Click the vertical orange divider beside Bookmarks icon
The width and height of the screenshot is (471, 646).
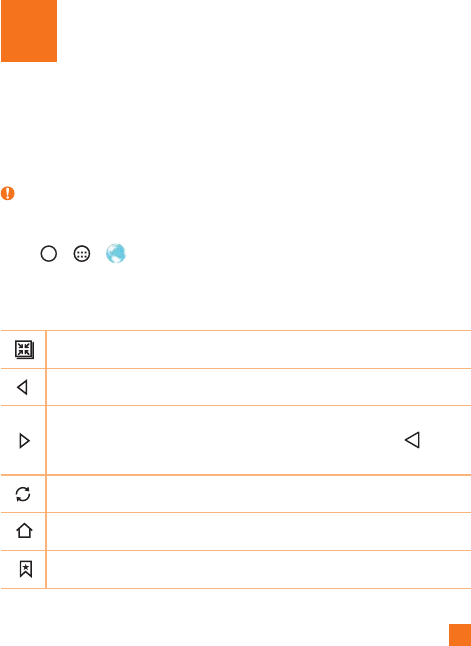tap(46, 569)
